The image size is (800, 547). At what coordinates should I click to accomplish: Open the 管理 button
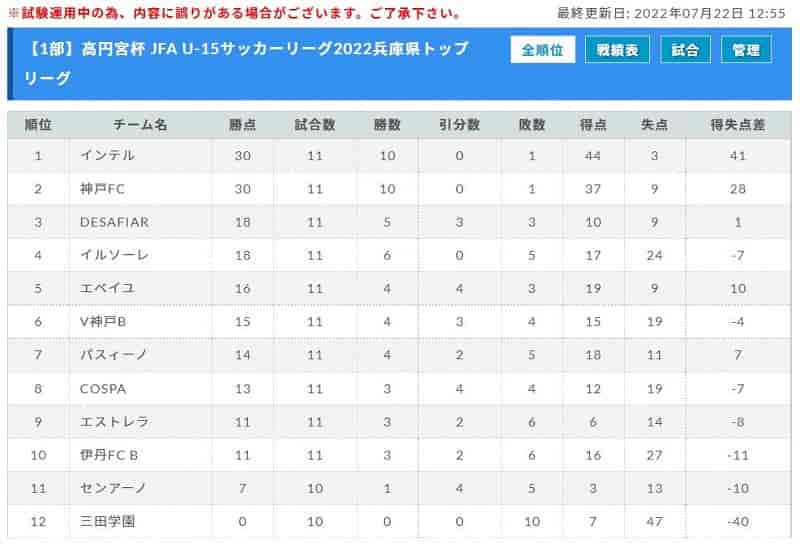click(x=746, y=49)
